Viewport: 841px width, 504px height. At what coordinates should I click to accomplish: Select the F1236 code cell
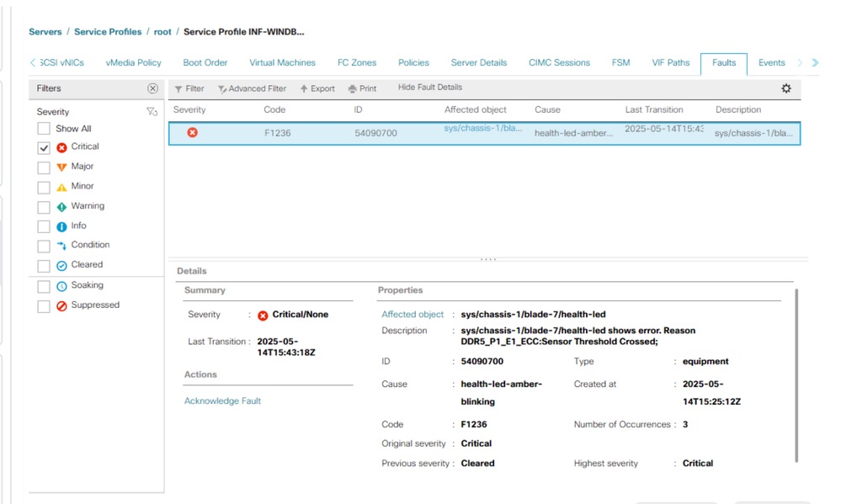[277, 133]
